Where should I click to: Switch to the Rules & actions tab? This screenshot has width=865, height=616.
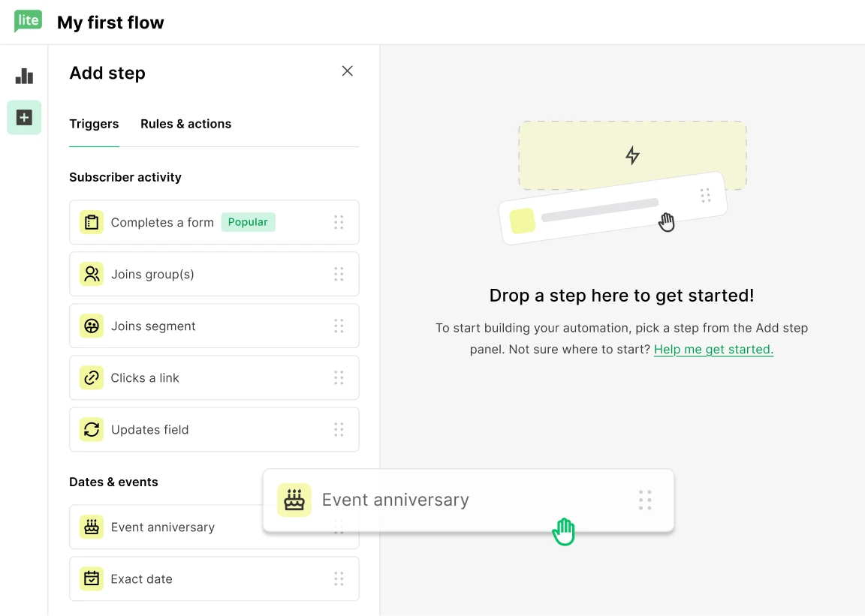tap(185, 124)
